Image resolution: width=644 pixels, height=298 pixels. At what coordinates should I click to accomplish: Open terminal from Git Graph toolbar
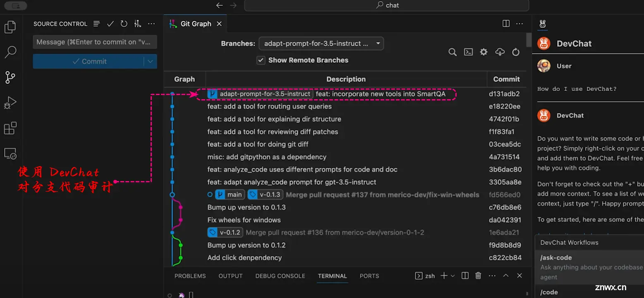[468, 52]
